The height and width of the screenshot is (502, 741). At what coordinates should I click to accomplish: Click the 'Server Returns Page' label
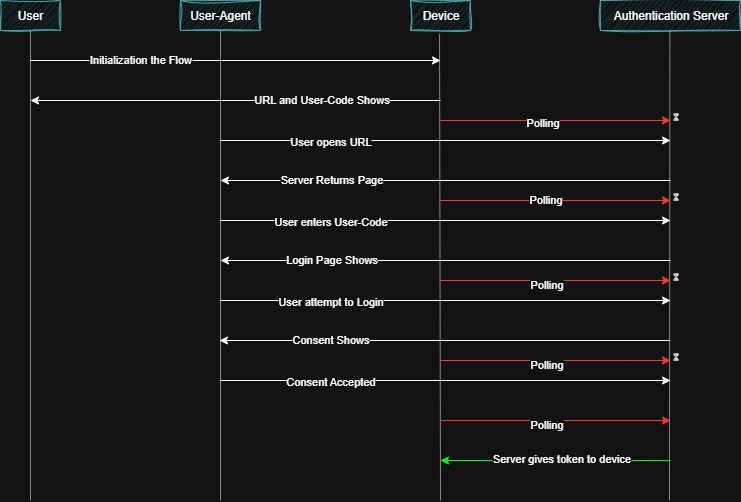[x=331, y=181]
